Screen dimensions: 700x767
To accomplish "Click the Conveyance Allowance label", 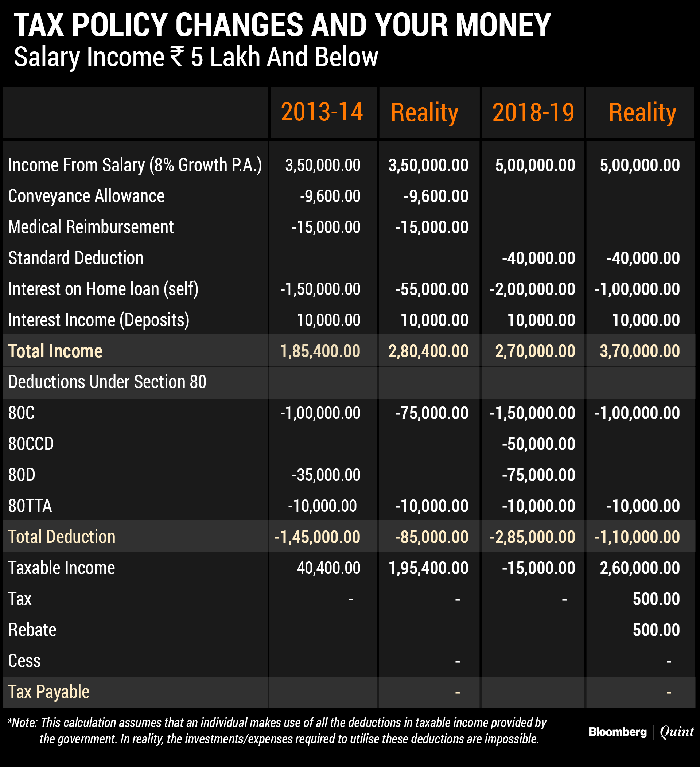I will coord(86,196).
